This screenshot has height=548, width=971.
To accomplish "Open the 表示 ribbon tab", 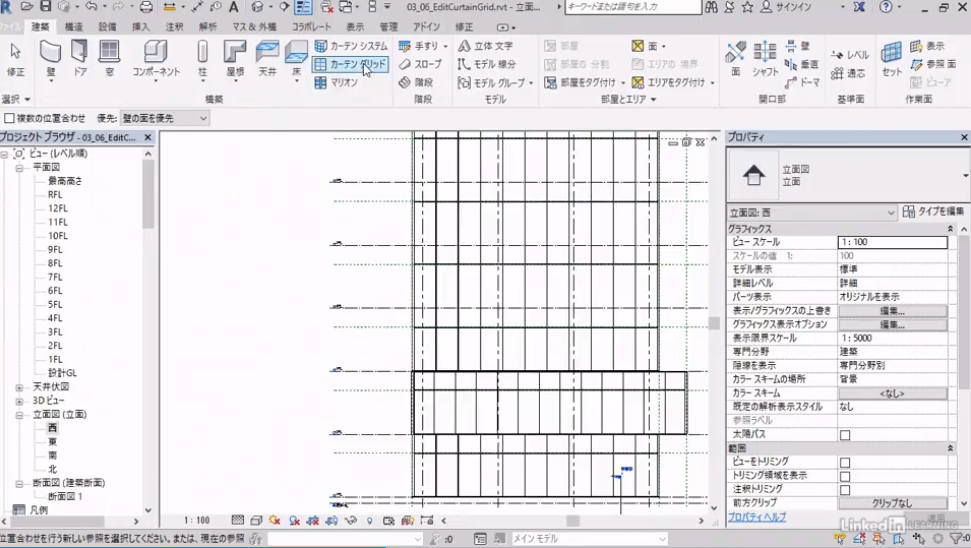I will (x=355, y=27).
